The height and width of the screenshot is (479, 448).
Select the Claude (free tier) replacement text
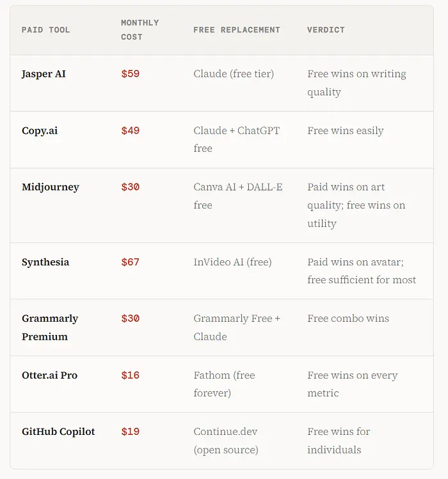pos(234,74)
